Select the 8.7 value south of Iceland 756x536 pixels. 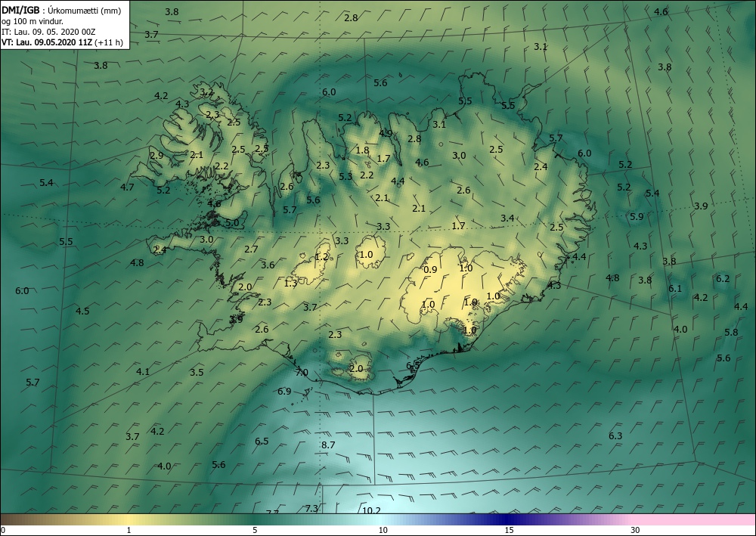[328, 445]
